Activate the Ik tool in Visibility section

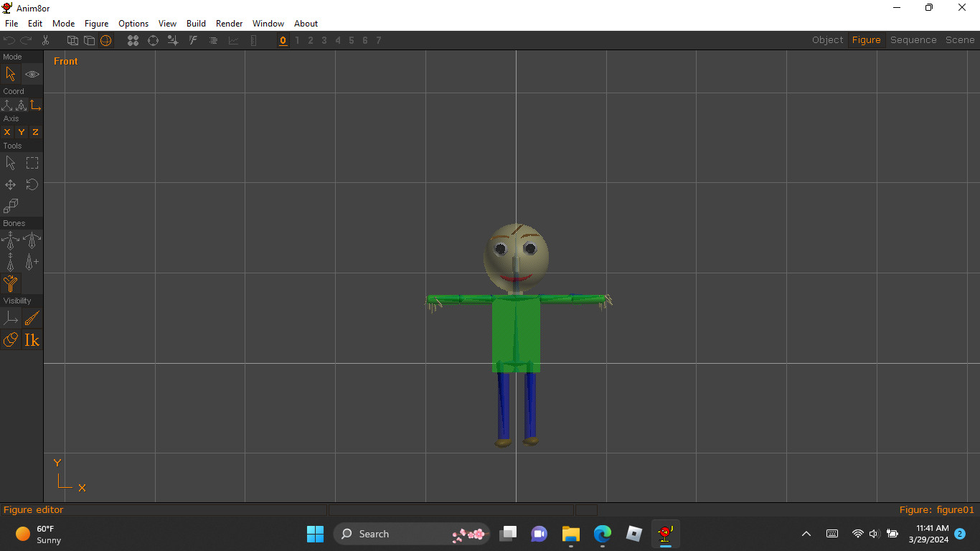(x=32, y=340)
